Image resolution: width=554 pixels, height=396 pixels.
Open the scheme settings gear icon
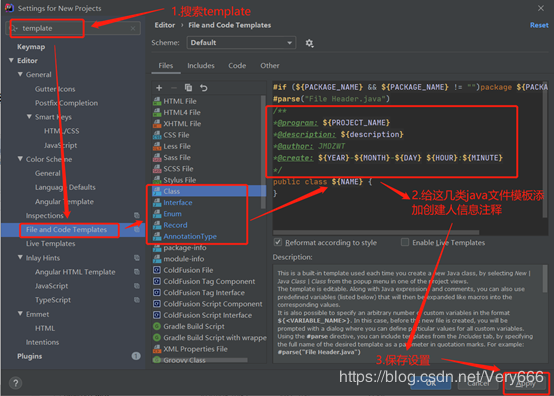tap(309, 43)
